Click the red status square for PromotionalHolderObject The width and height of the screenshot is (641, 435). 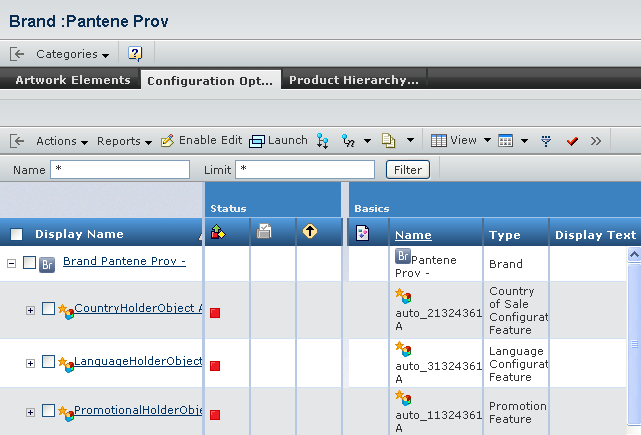click(x=215, y=415)
